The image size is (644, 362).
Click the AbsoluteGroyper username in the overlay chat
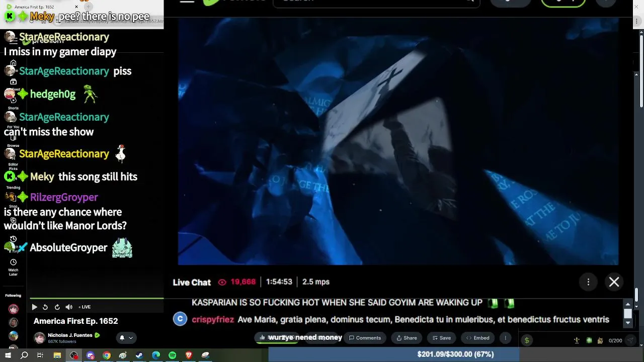click(68, 248)
